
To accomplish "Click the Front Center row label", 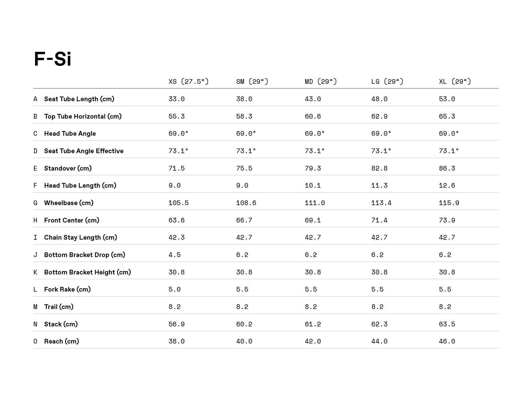I will (72, 220).
